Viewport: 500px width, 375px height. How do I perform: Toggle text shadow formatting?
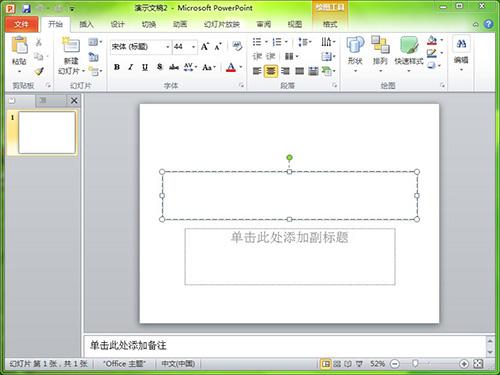pyautogui.click(x=160, y=67)
